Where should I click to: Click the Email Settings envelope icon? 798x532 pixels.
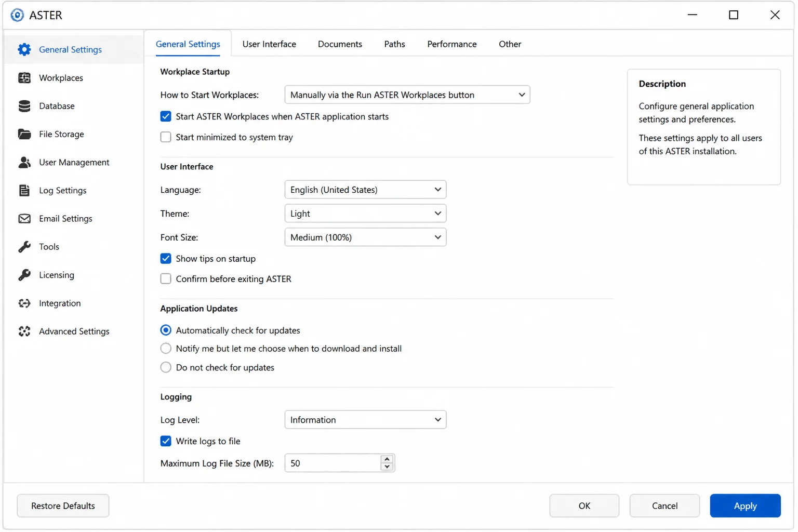point(24,219)
